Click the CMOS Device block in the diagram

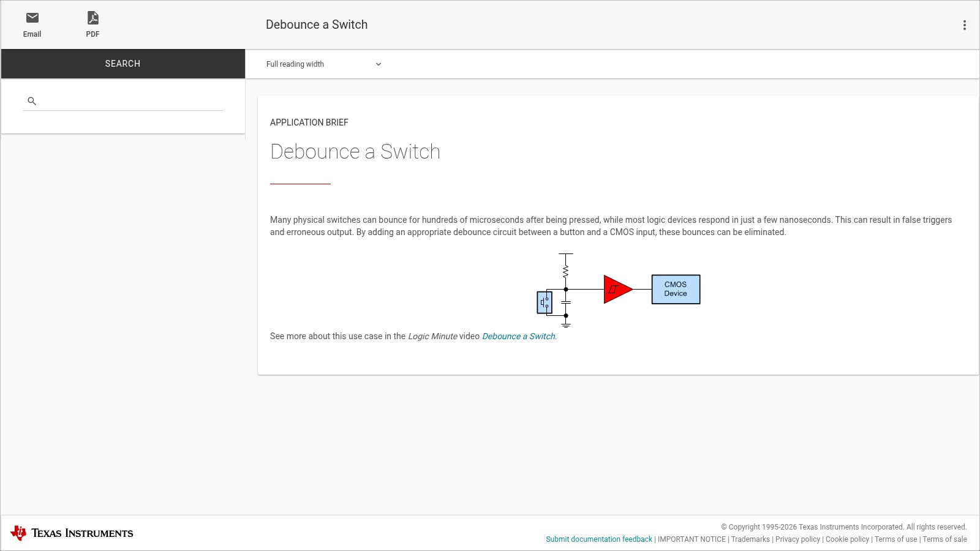pyautogui.click(x=676, y=289)
